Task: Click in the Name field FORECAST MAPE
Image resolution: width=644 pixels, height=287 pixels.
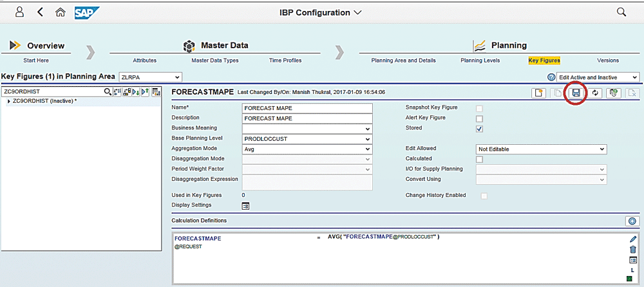Action: click(x=307, y=108)
